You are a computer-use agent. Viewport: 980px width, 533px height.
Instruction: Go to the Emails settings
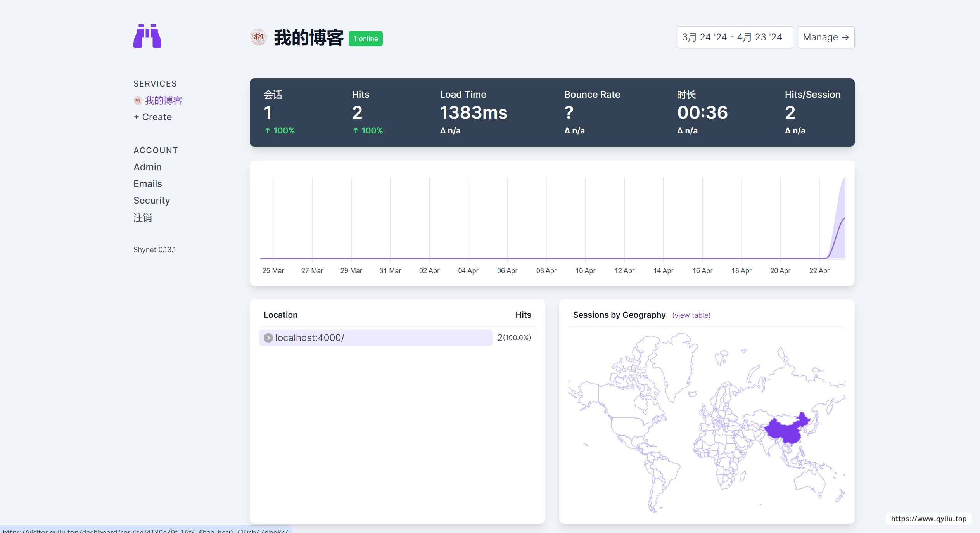point(148,184)
